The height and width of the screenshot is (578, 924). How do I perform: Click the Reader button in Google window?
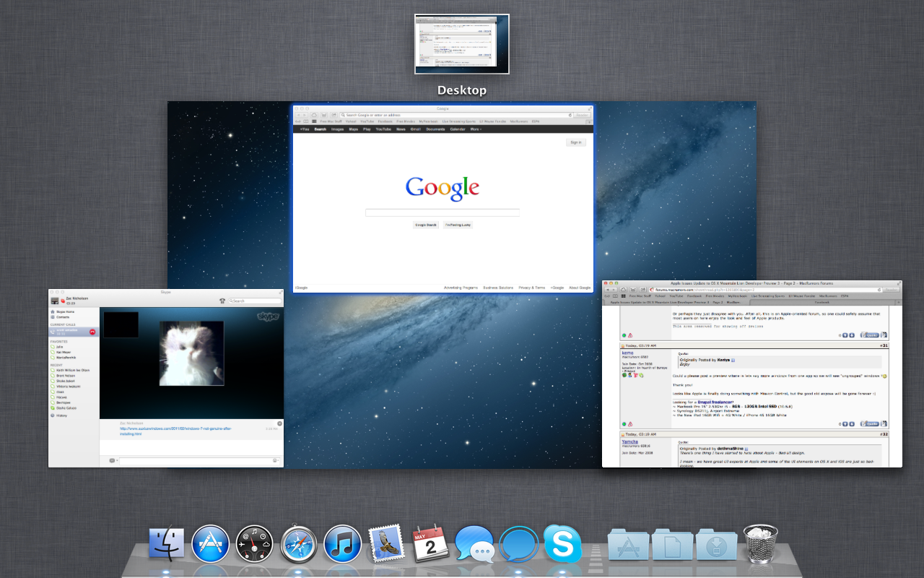pos(582,115)
